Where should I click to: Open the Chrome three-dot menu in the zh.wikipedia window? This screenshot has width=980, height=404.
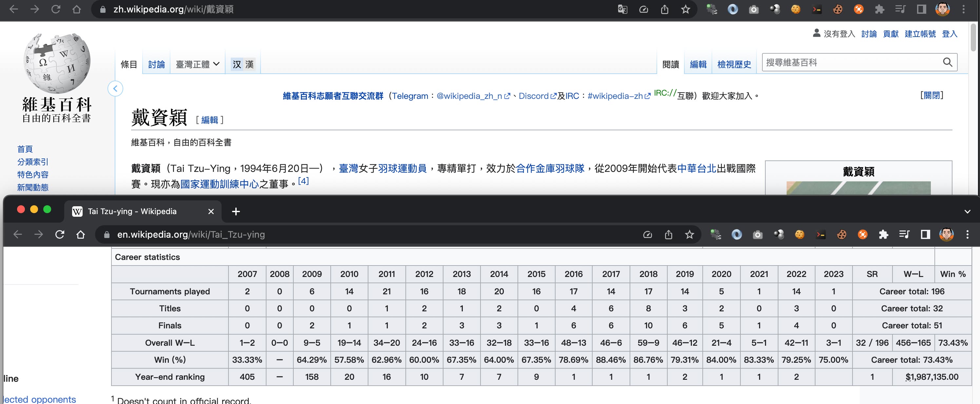point(964,9)
